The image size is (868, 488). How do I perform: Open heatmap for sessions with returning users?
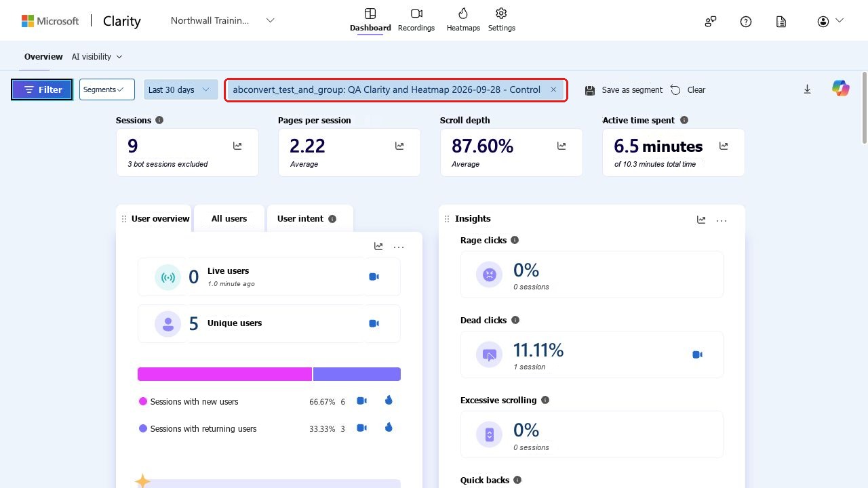(389, 427)
